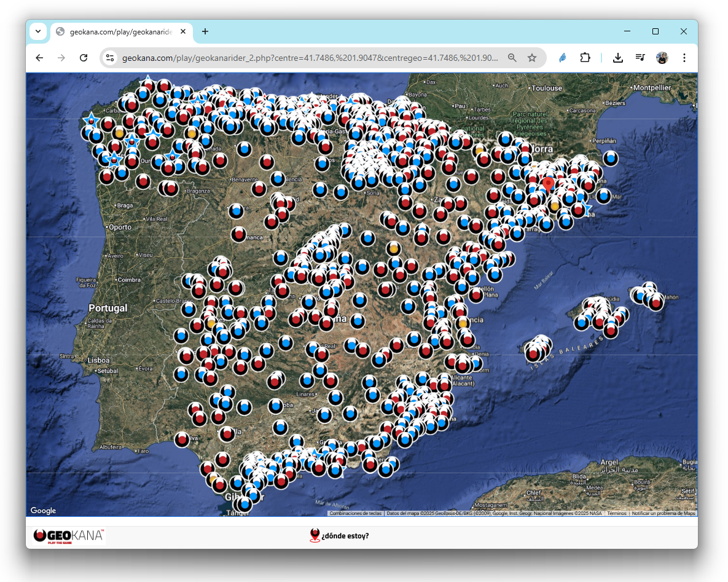This screenshot has width=728, height=582.
Task: Open the downloads tray icon
Action: 618,58
